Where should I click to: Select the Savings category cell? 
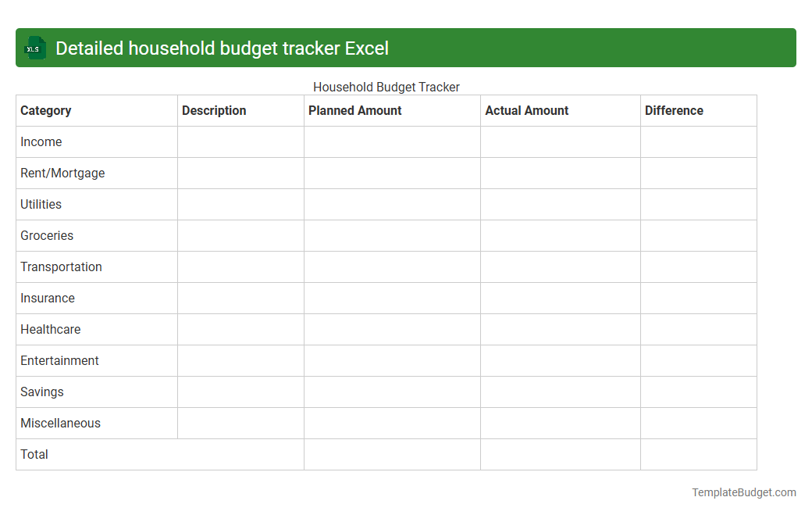pos(41,392)
